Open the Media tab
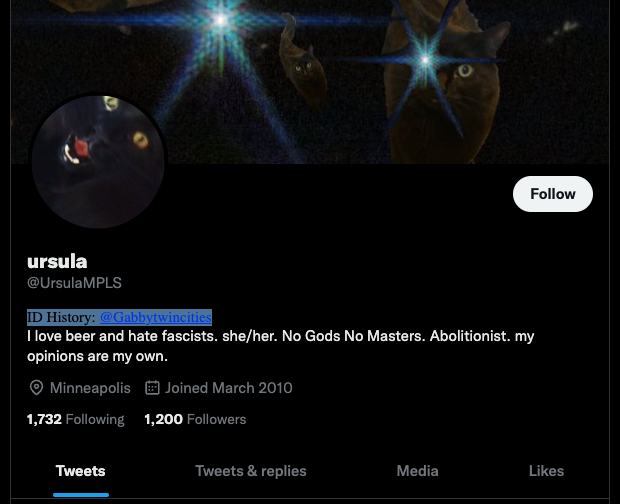The image size is (620, 504). pyautogui.click(x=418, y=471)
